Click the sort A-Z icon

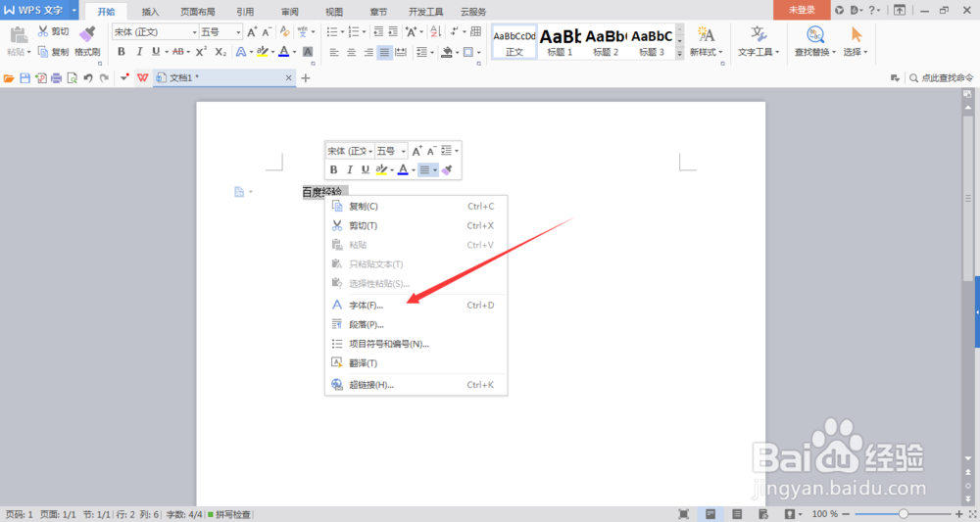[436, 32]
